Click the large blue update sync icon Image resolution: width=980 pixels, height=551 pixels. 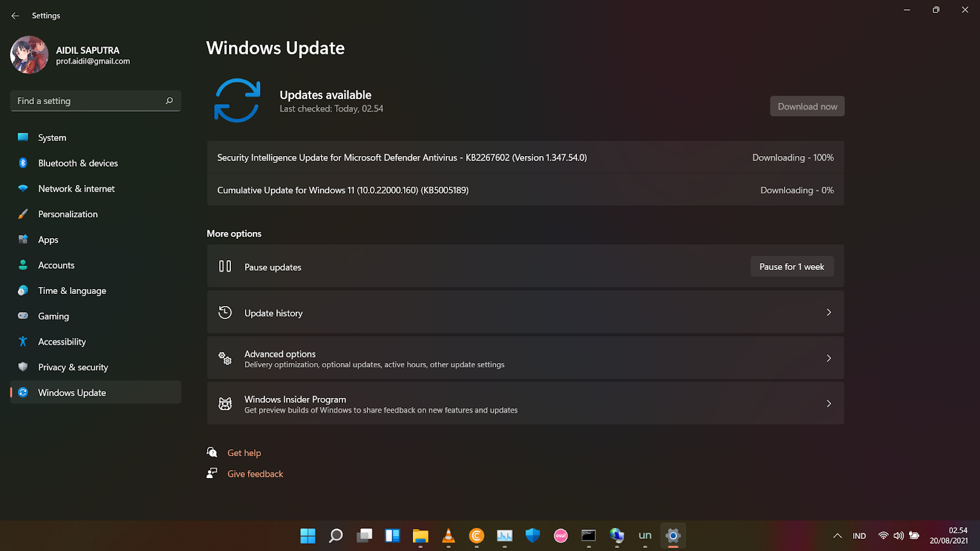pyautogui.click(x=238, y=100)
